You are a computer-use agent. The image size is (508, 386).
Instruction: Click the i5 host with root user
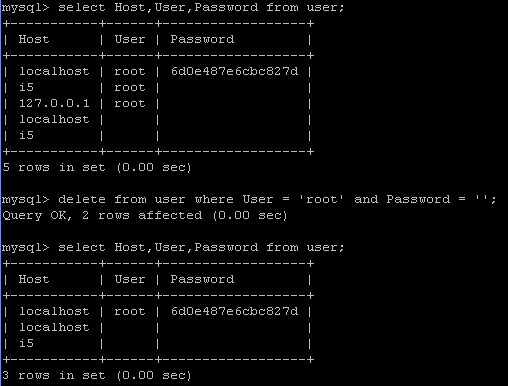point(26,87)
